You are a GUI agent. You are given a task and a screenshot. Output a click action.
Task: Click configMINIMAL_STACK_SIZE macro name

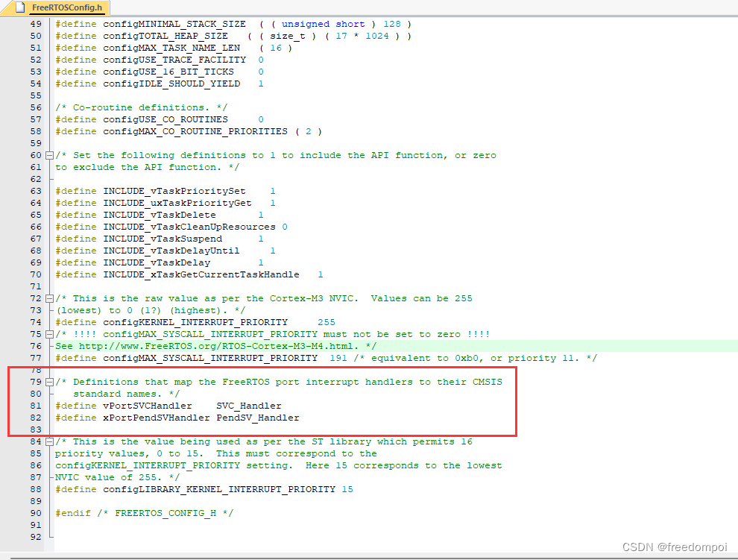tap(174, 24)
